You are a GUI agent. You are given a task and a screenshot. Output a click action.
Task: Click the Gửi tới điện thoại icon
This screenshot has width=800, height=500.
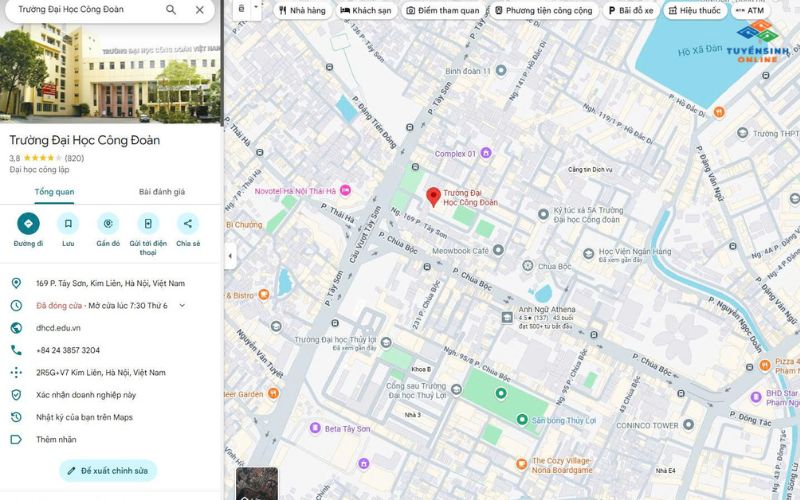148,223
